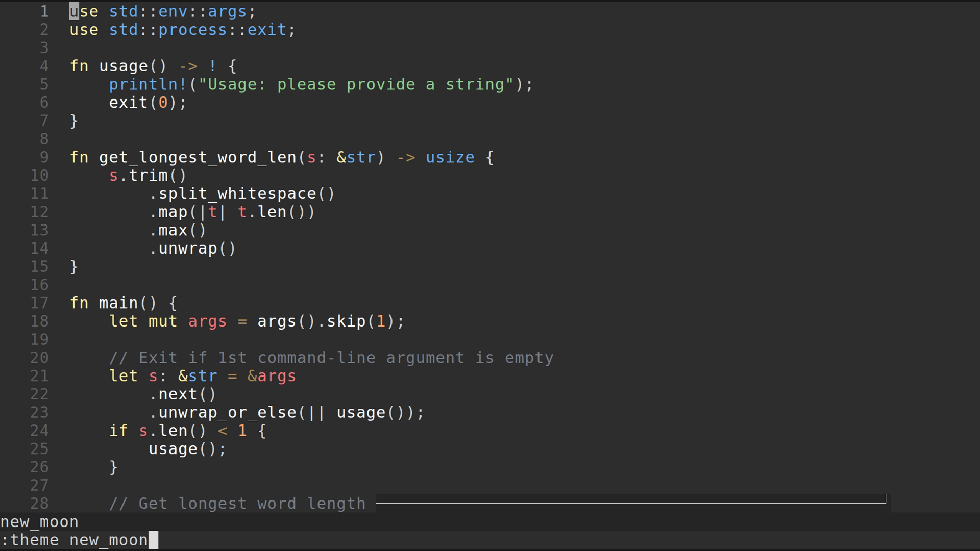Click the get_longest_word_len function name

point(198,157)
